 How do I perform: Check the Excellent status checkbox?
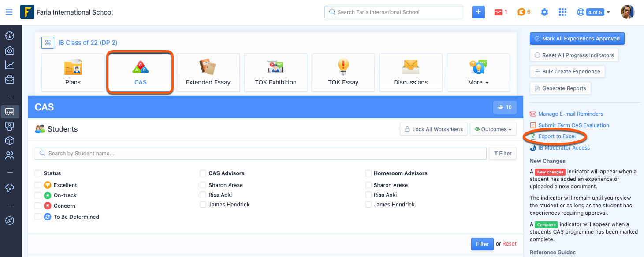38,185
